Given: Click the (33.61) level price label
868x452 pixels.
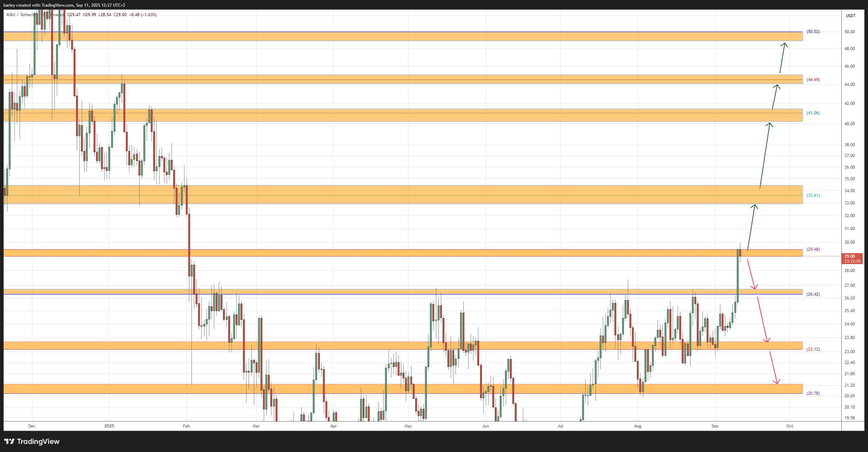Looking at the screenshot, I should coord(813,195).
